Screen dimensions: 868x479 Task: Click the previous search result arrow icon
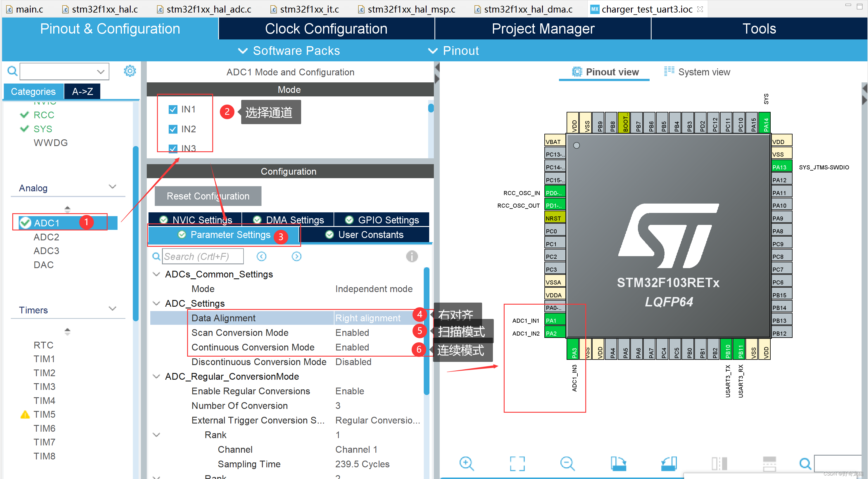(261, 256)
